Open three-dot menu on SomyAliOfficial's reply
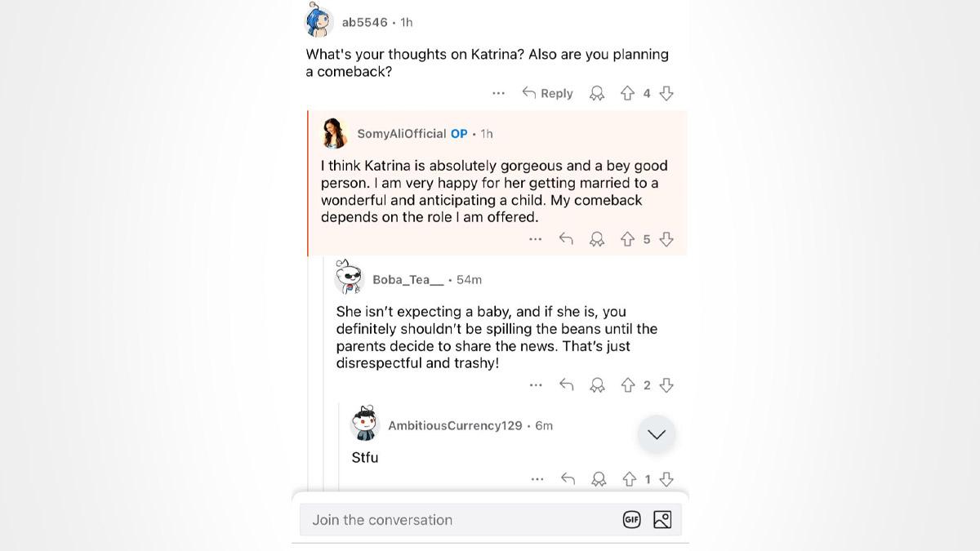 [535, 239]
